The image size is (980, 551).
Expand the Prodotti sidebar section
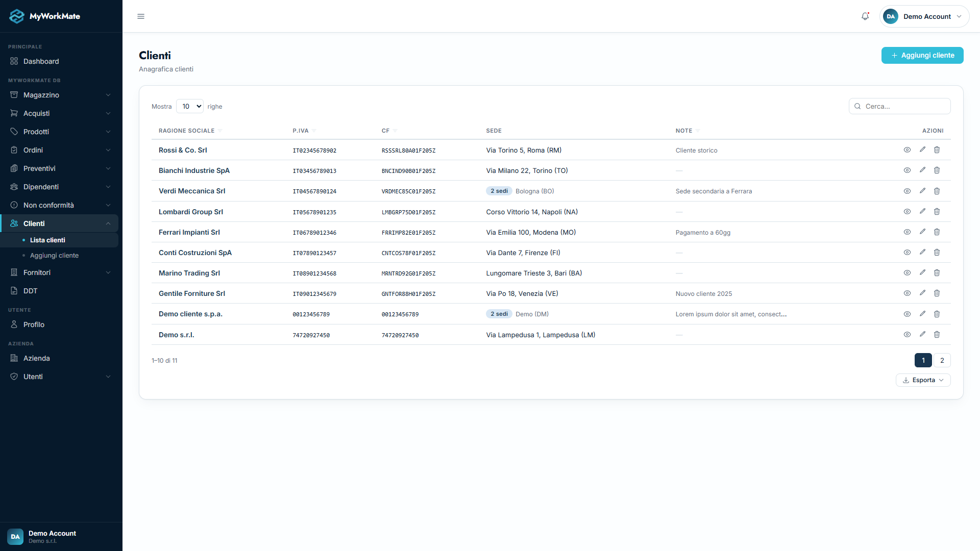pyautogui.click(x=60, y=132)
